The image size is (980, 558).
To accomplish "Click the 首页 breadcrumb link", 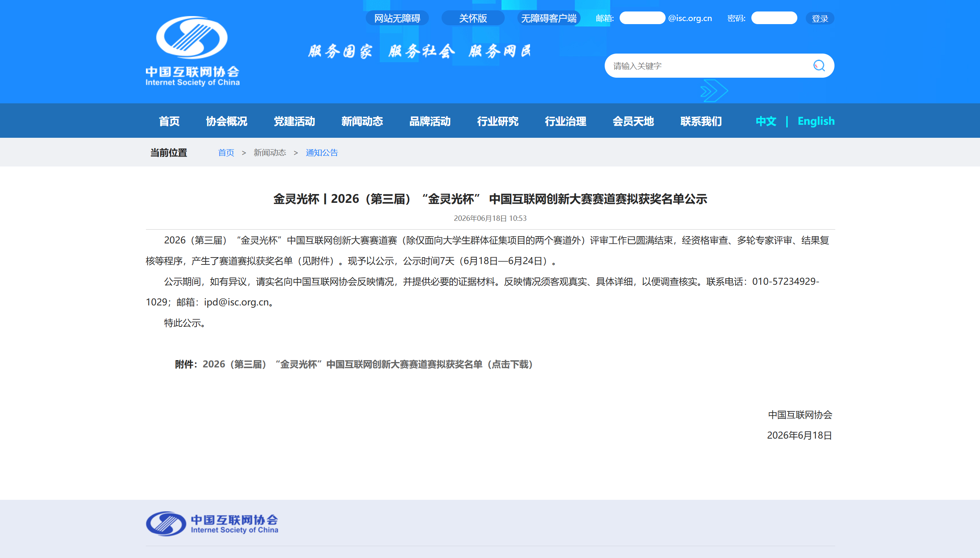I will point(226,153).
